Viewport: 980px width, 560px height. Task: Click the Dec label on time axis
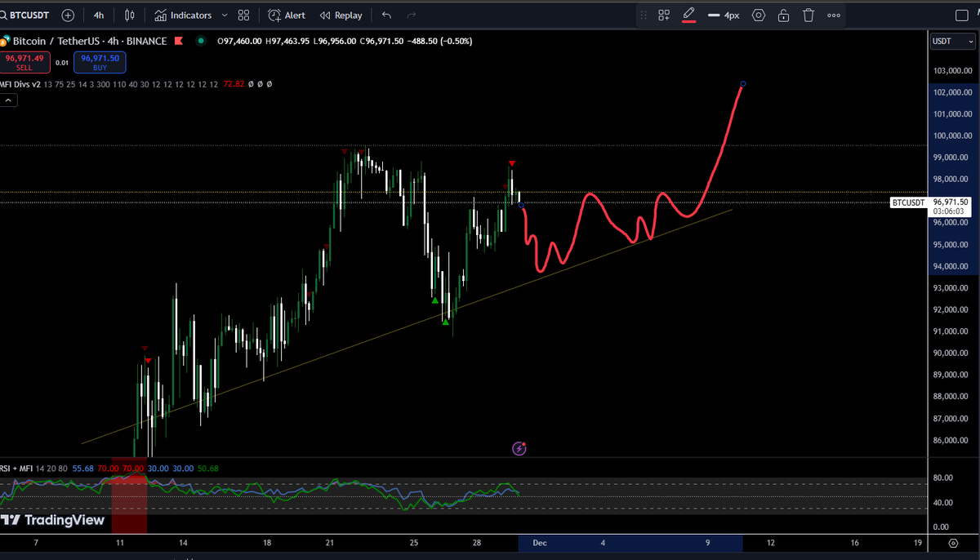(x=539, y=542)
